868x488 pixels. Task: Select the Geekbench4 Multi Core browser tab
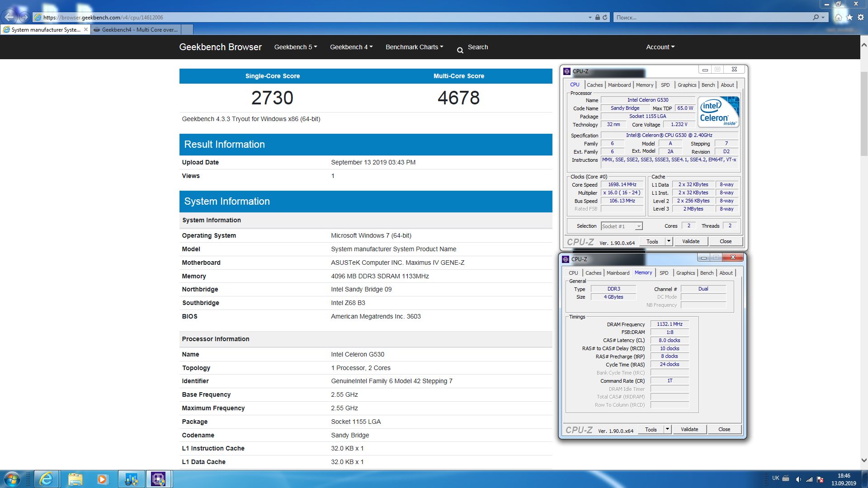click(136, 29)
